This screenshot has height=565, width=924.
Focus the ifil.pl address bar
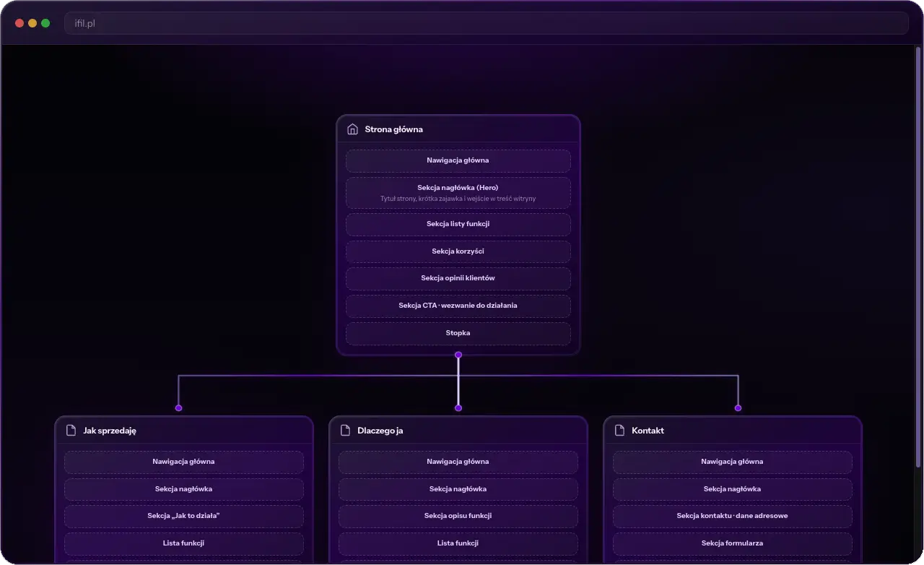[x=486, y=23]
